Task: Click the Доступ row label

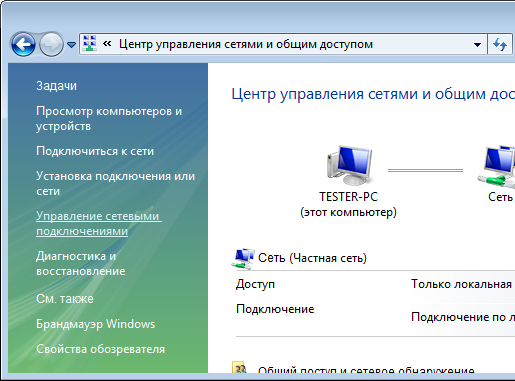Action: point(255,284)
